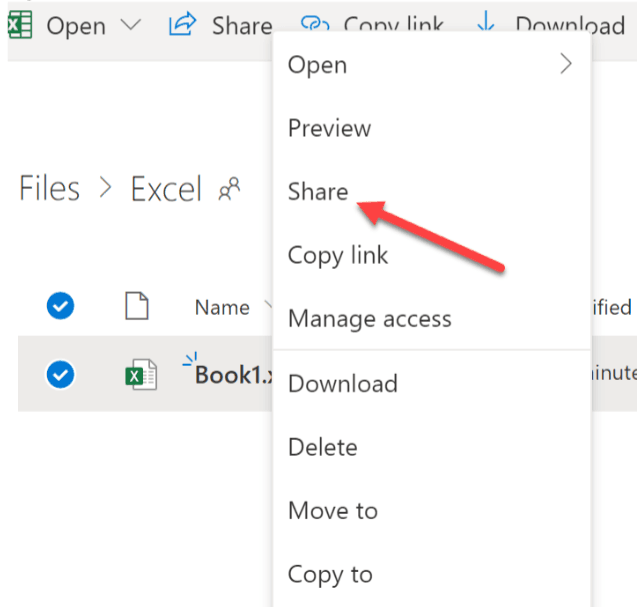Open the Name column sort dropdown

(267, 305)
